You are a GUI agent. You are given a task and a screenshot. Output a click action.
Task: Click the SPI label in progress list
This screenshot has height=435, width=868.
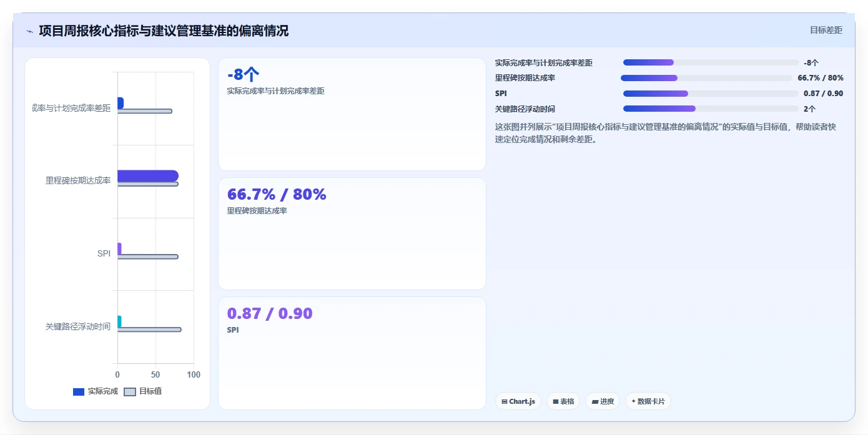[501, 94]
